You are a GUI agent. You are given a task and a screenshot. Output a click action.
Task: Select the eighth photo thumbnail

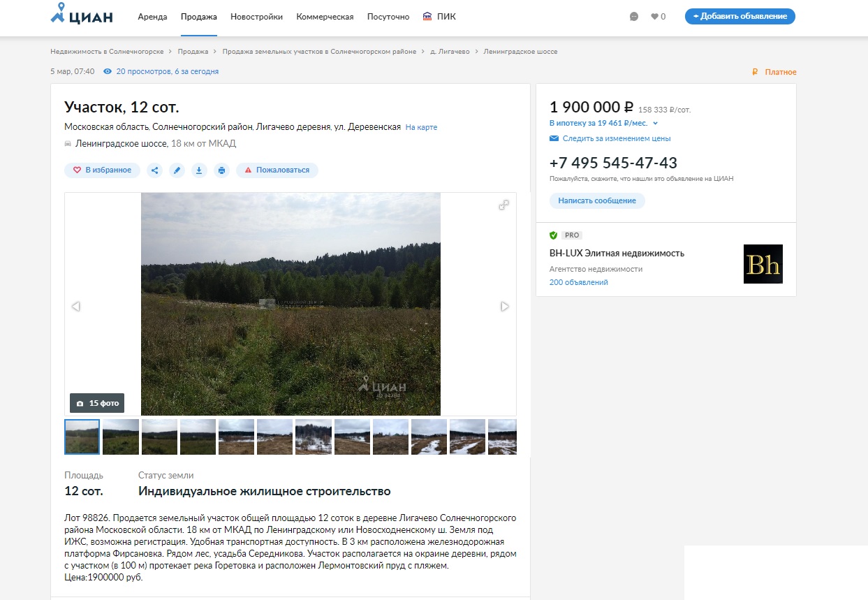(352, 437)
